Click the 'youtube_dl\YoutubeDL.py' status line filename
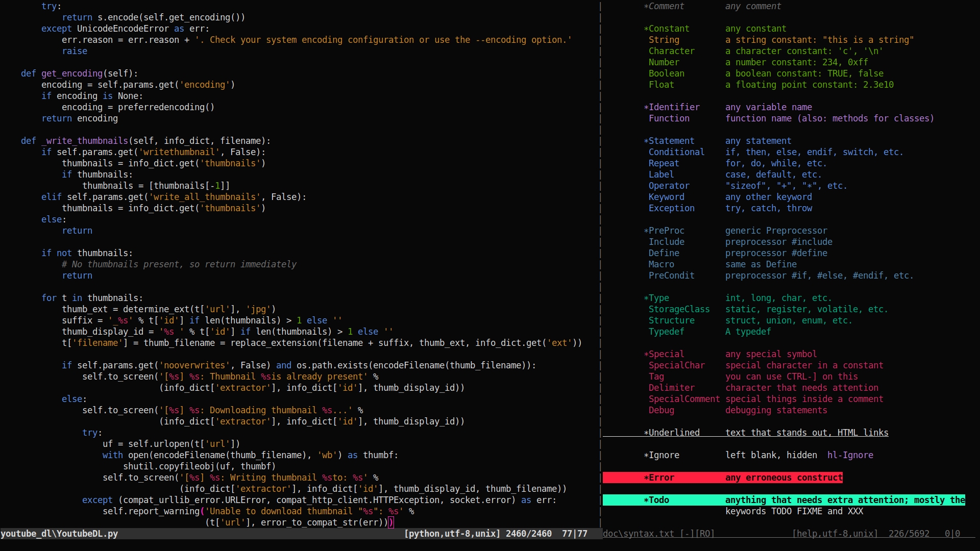 pos(59,534)
